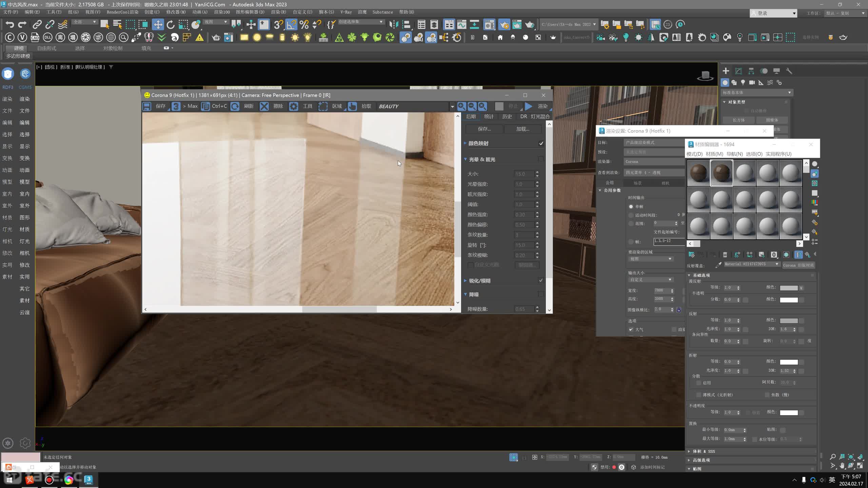Click the 保存... post settings button
The image size is (868, 488).
click(484, 129)
